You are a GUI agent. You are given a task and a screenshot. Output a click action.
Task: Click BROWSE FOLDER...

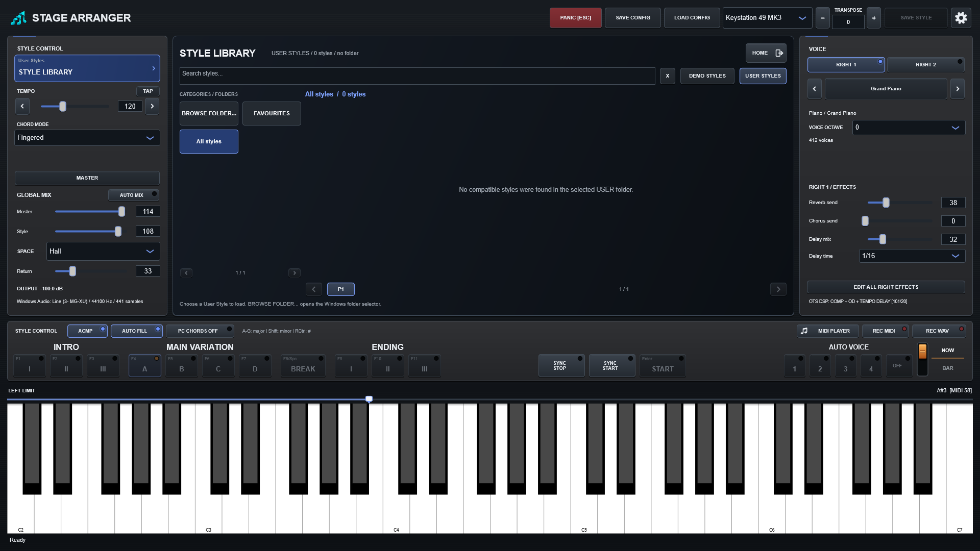pos(209,113)
